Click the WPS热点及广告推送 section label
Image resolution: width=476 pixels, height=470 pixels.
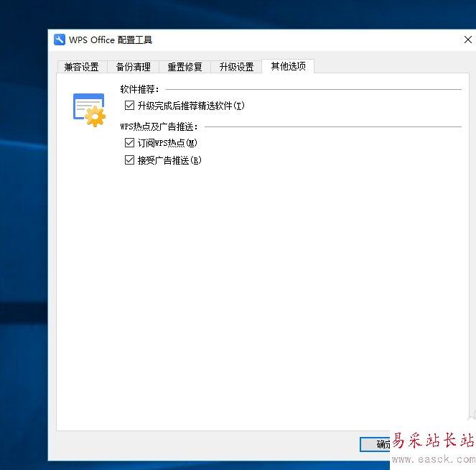159,126
